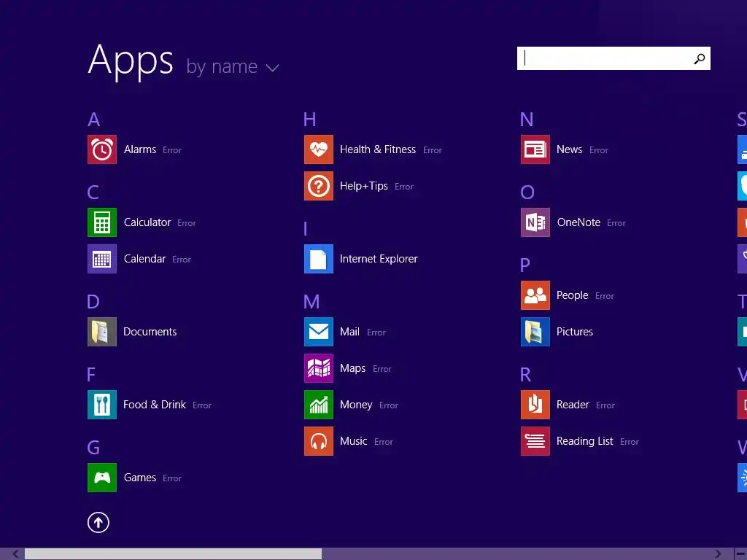This screenshot has height=560, width=747.
Task: Click the letter M group header
Action: click(311, 302)
